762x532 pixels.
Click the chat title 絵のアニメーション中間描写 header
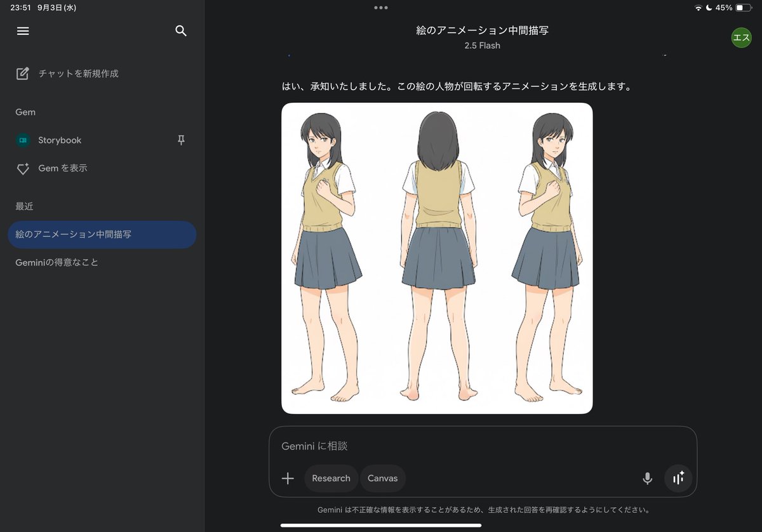point(482,30)
